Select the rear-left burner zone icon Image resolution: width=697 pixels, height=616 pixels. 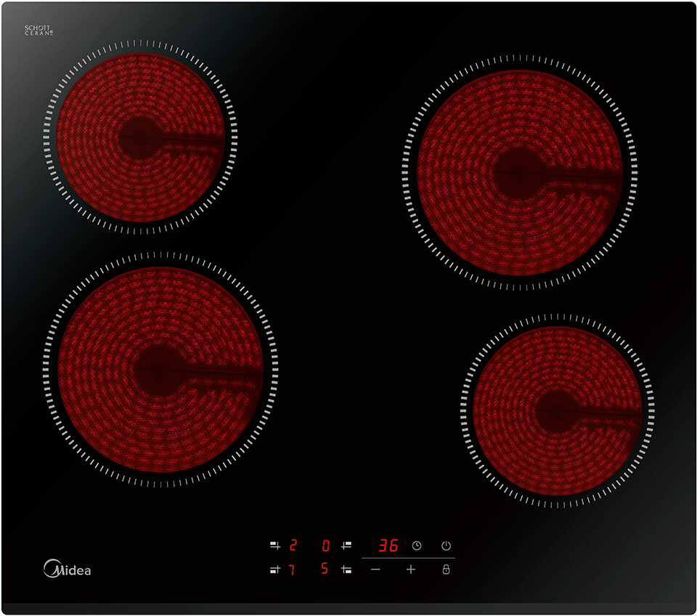[x=274, y=546]
